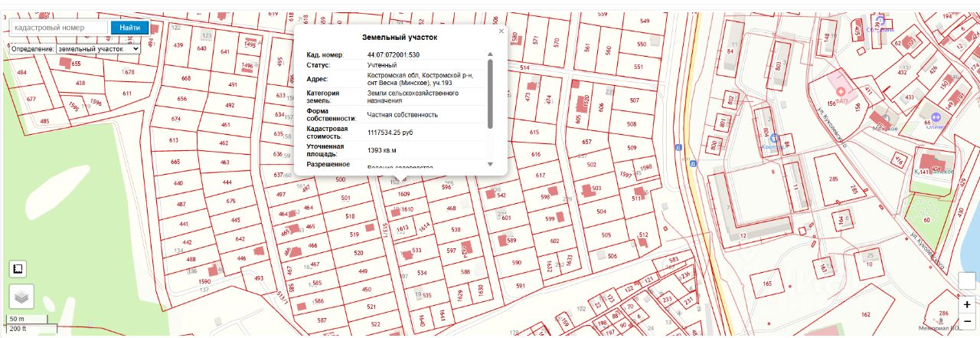Select parcel 1609 on the map
This screenshot has height=338, width=980.
click(403, 195)
